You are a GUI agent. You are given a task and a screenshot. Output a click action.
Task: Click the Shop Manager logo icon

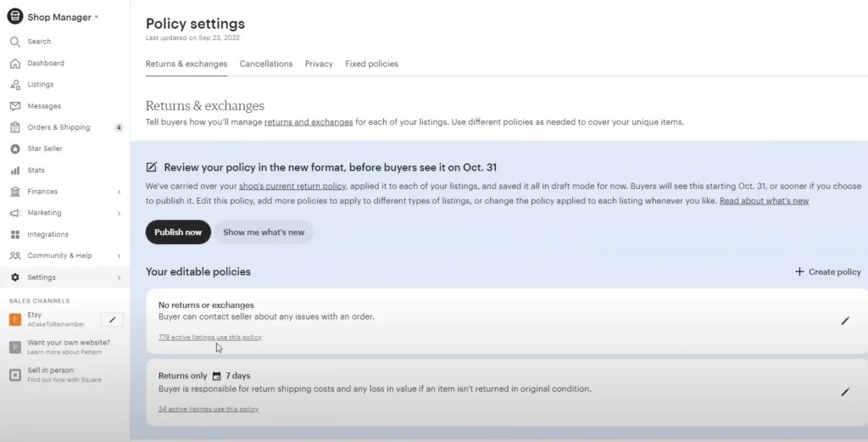click(x=15, y=17)
